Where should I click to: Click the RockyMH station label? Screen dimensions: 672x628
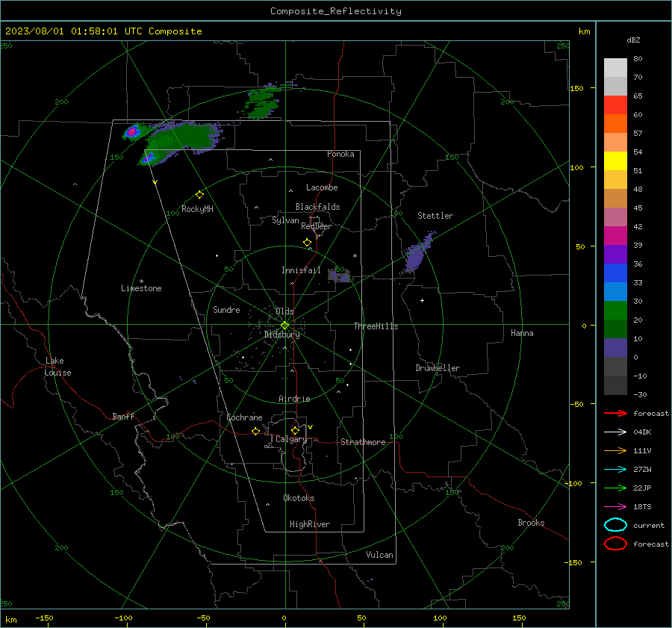[197, 209]
